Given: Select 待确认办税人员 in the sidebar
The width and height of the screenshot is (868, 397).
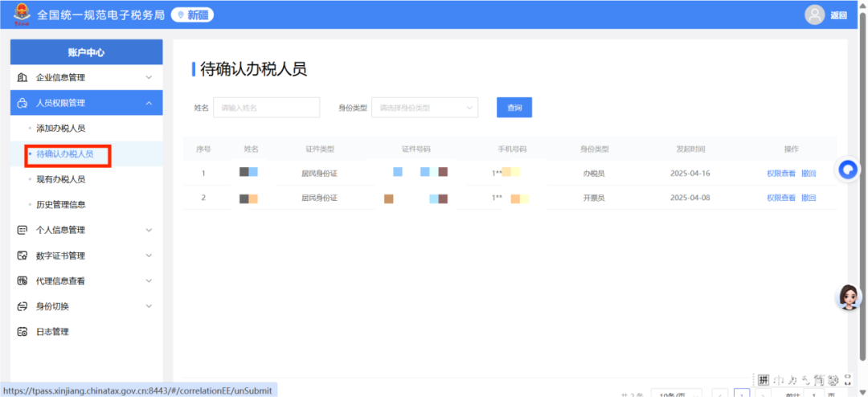Looking at the screenshot, I should click(65, 154).
